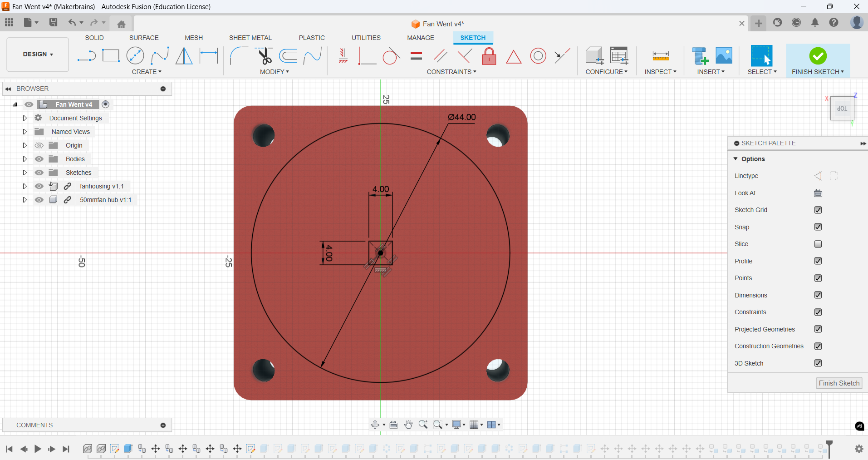Hide fanhousing v1:1 using its eye toggle
Image resolution: width=868 pixels, height=460 pixels.
tap(39, 186)
